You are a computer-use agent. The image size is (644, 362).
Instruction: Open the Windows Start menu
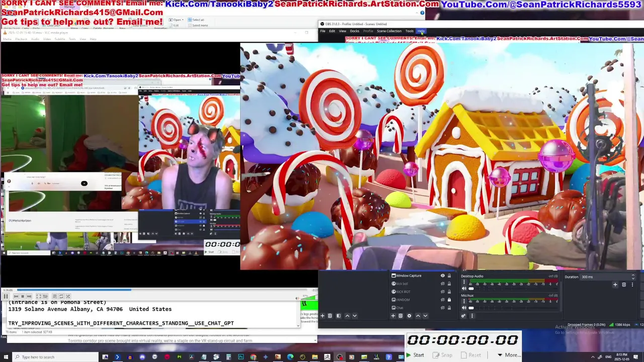pos(6,357)
